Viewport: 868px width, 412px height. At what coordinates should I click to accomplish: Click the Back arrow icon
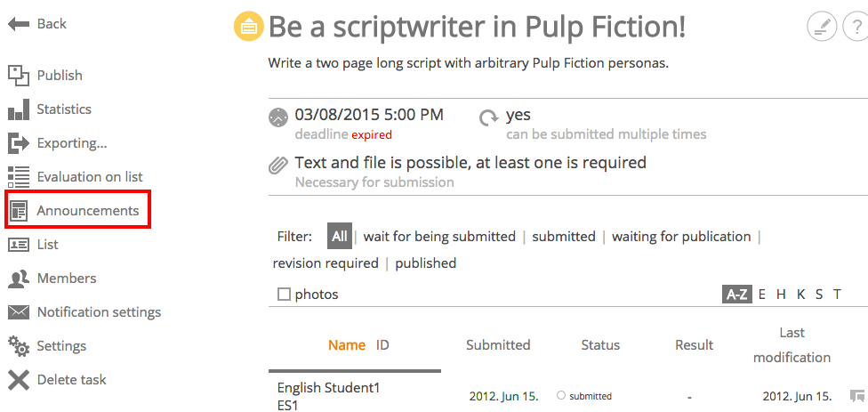click(x=19, y=24)
